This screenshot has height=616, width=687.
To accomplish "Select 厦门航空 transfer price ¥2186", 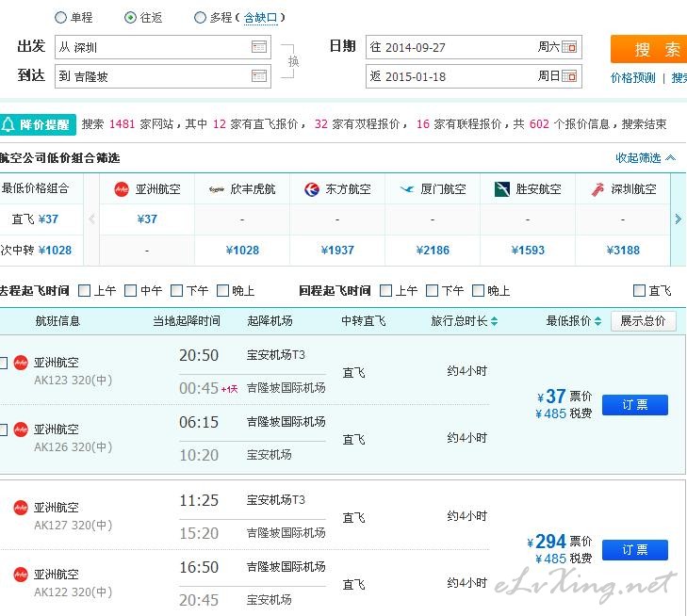I will (433, 250).
